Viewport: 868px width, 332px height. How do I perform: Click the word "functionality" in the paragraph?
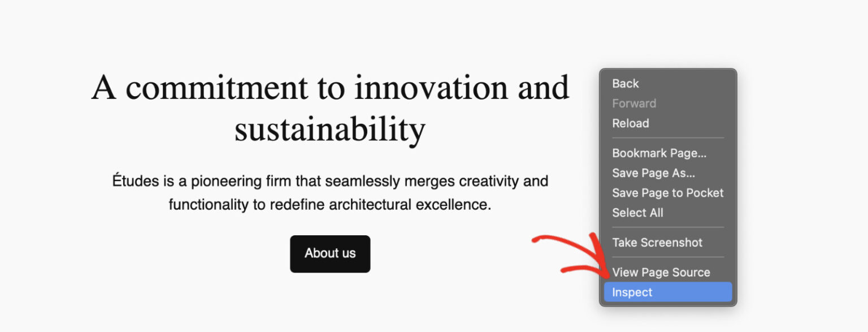(x=209, y=204)
